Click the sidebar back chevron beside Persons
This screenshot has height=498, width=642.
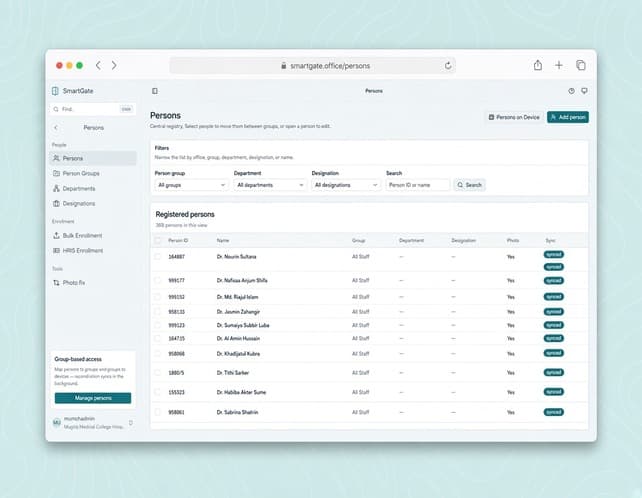pos(56,127)
